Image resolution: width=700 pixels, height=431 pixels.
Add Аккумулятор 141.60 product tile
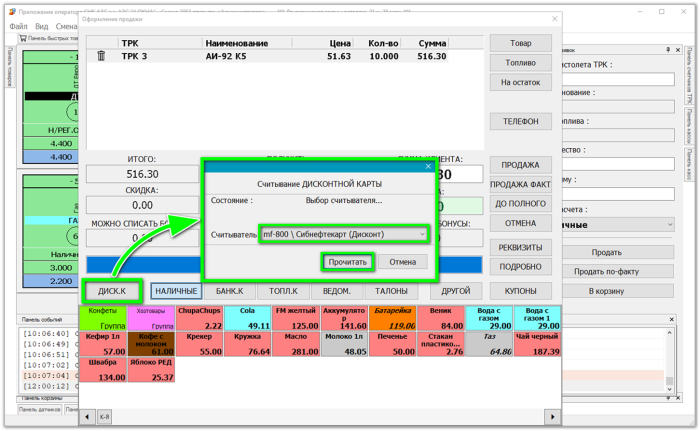[344, 318]
